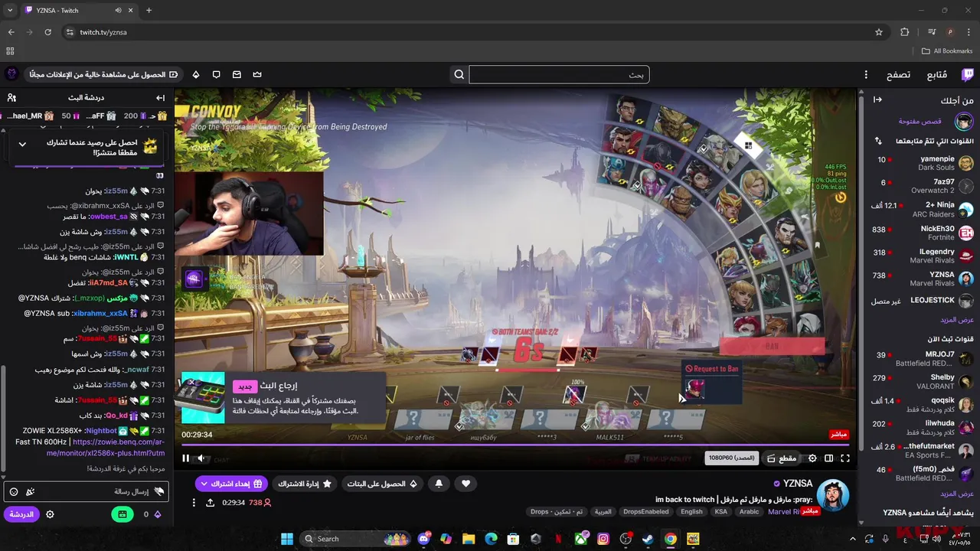Open channel points balance
Viewport: 980px width, 551px height.
(152, 514)
